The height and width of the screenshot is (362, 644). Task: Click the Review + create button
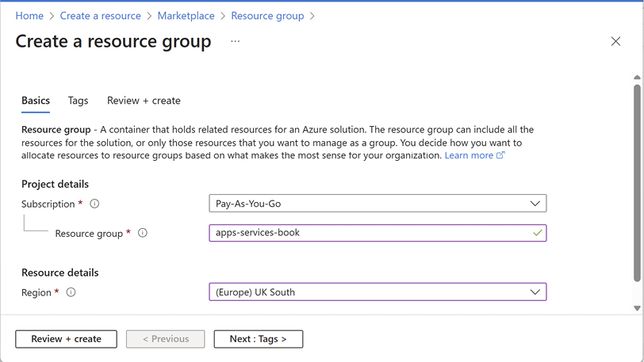[x=66, y=339]
